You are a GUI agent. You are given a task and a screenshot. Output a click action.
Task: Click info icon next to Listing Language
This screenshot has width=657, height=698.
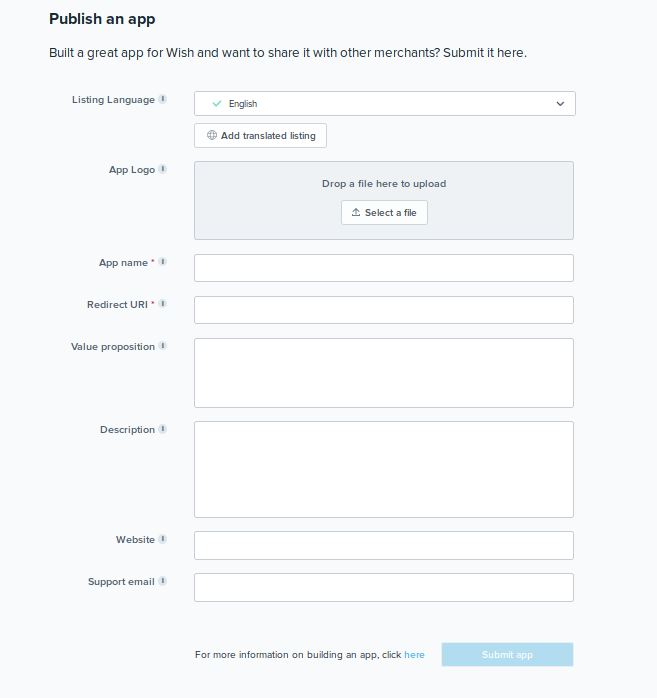point(163,99)
